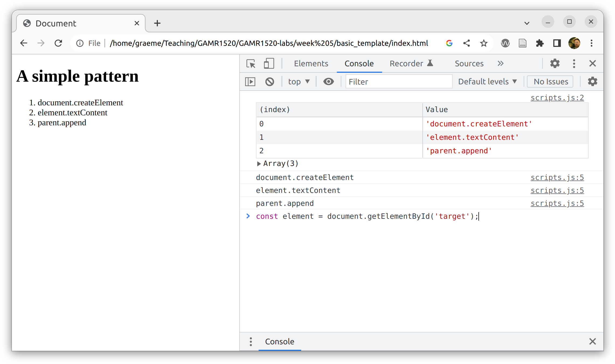The image size is (615, 364).
Task: Expand the DevTools panel tabs overflow
Action: coord(500,63)
